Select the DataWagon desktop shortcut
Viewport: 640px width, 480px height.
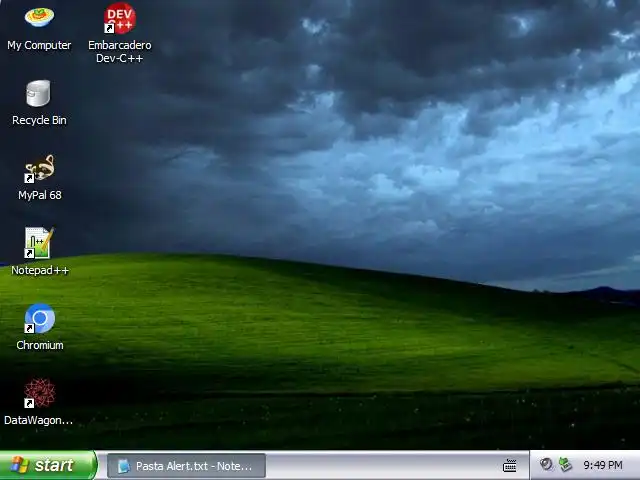[39, 393]
